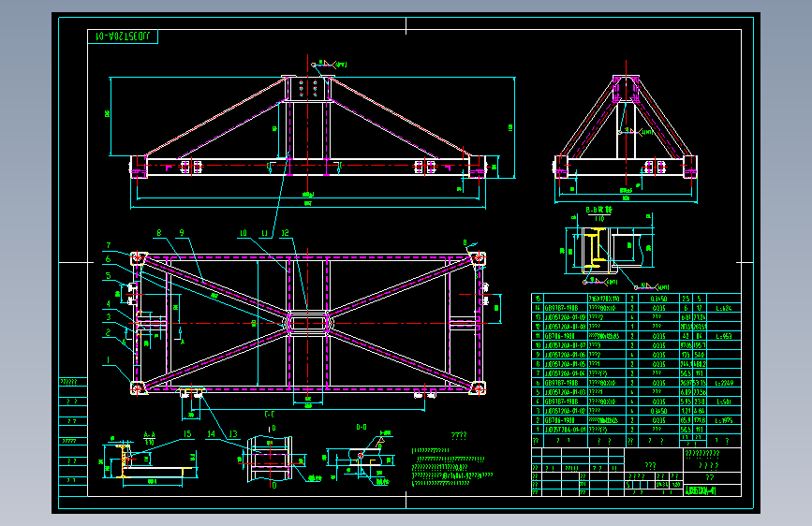Click the L=1975 remark in the parts list
Image resolution: width=812 pixels, height=526 pixels.
[x=723, y=420]
